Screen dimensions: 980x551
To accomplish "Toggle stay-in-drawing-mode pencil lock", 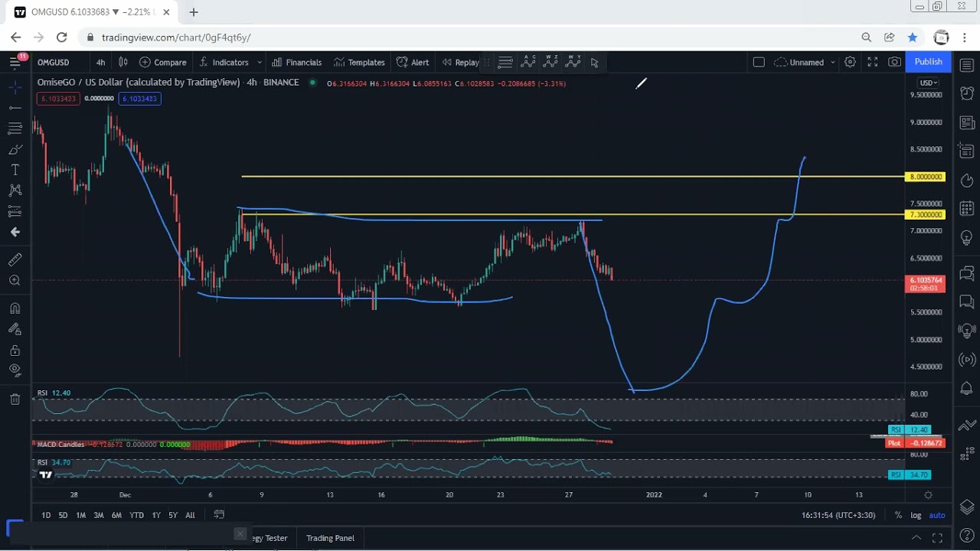I will [x=15, y=329].
